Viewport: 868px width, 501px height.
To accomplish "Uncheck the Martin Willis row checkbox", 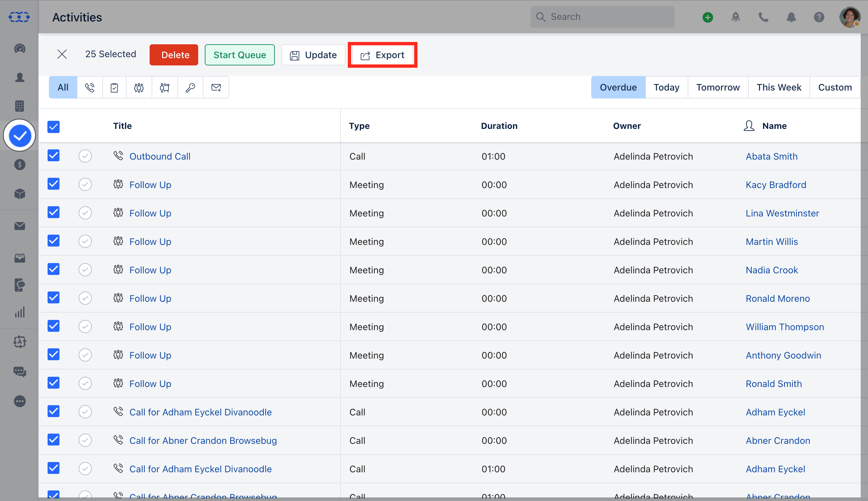I will [x=53, y=241].
